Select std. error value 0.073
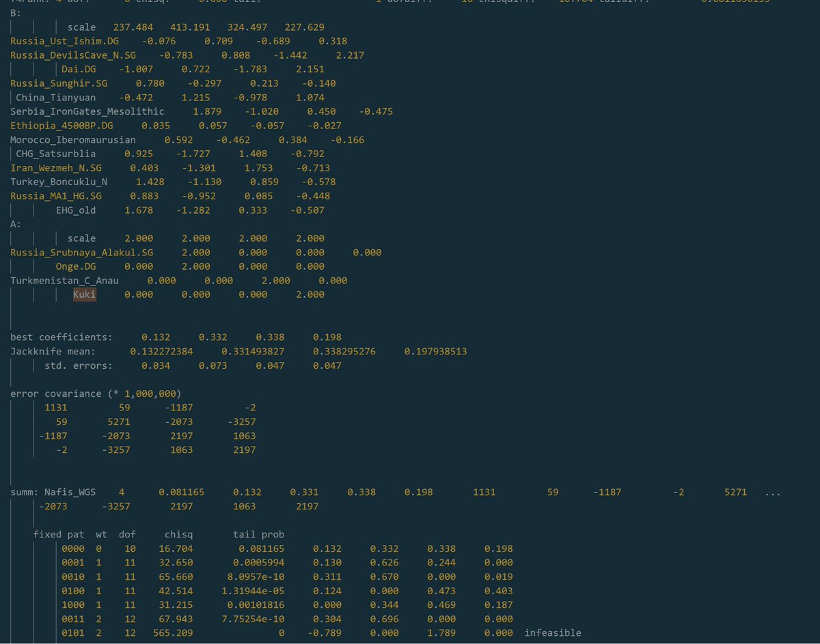The height and width of the screenshot is (644, 820). pyautogui.click(x=213, y=365)
